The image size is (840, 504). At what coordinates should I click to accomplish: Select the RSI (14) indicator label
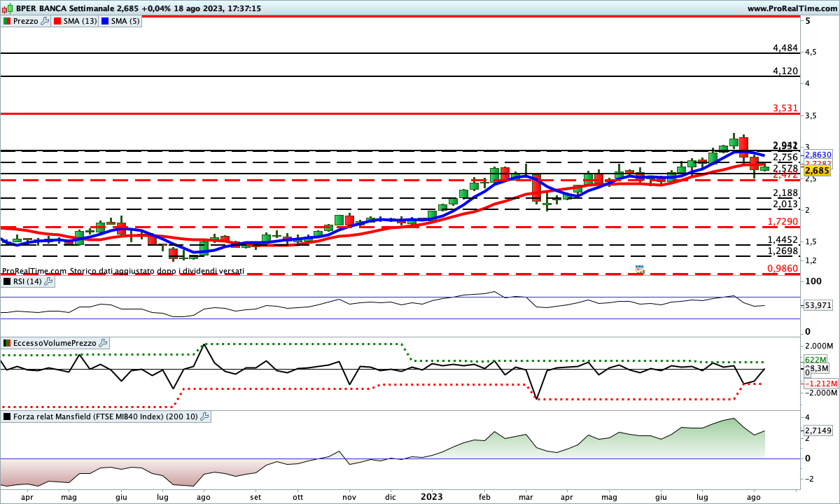pos(27,281)
